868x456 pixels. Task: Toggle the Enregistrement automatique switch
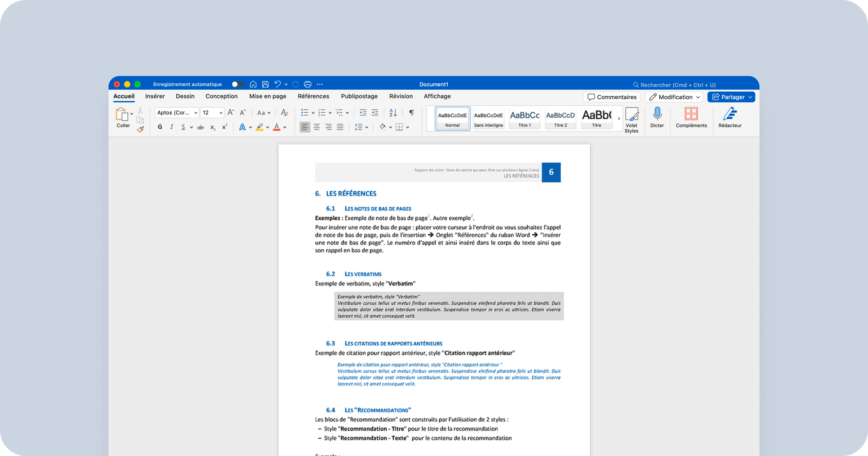[x=237, y=84]
